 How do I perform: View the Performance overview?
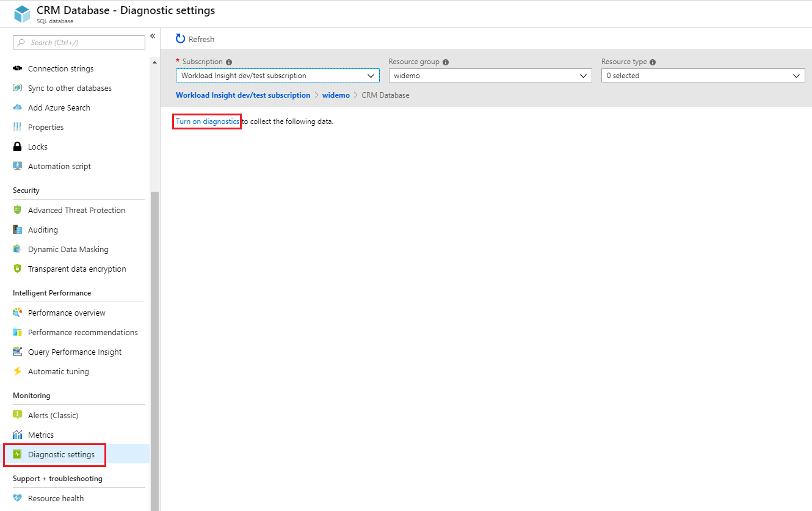click(65, 312)
